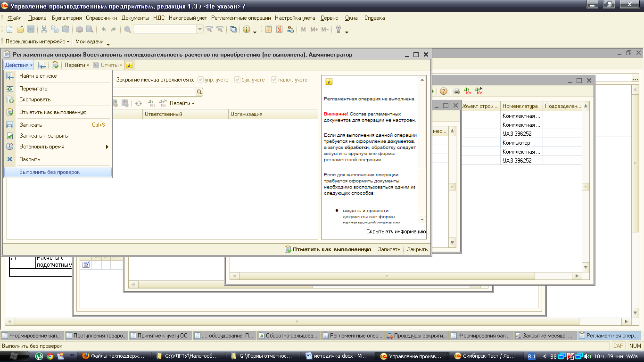The height and width of the screenshot is (362, 644).
Task: Click the Cut scissors icon in main toolbar
Action: [44, 29]
